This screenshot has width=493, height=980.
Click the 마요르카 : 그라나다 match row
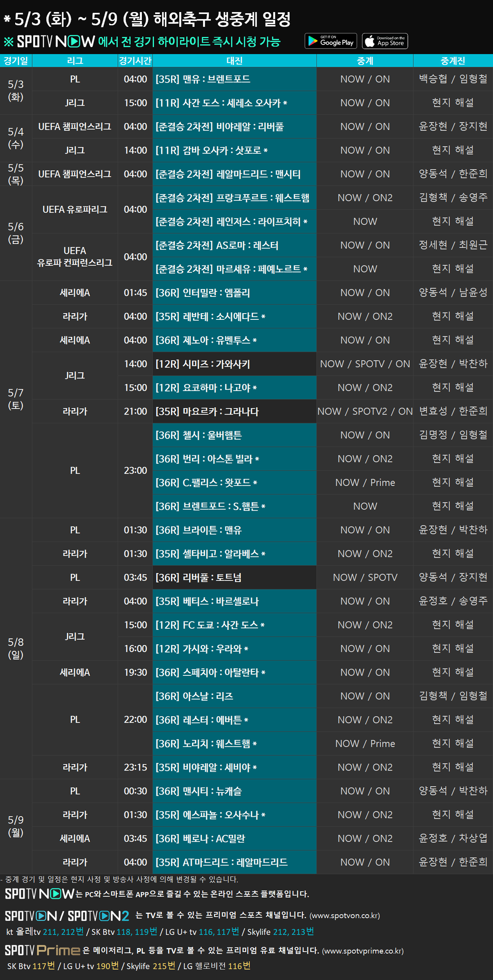234,412
